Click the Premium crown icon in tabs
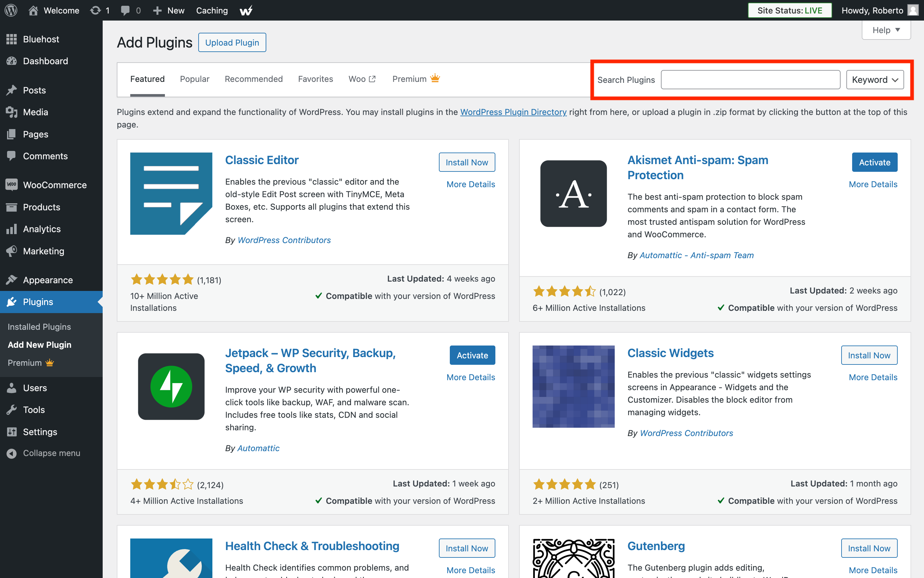924x578 pixels. point(435,78)
